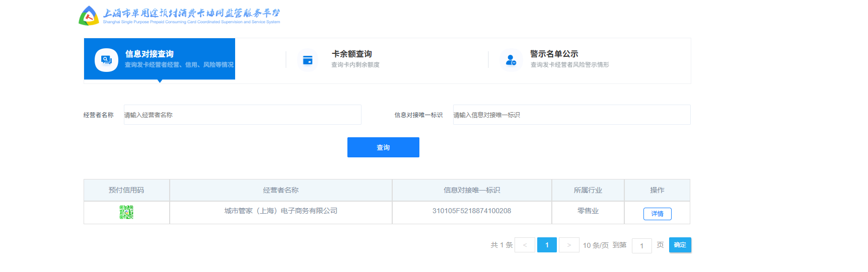Go to next page arrow
Screen dimensions: 868x272
(569, 245)
